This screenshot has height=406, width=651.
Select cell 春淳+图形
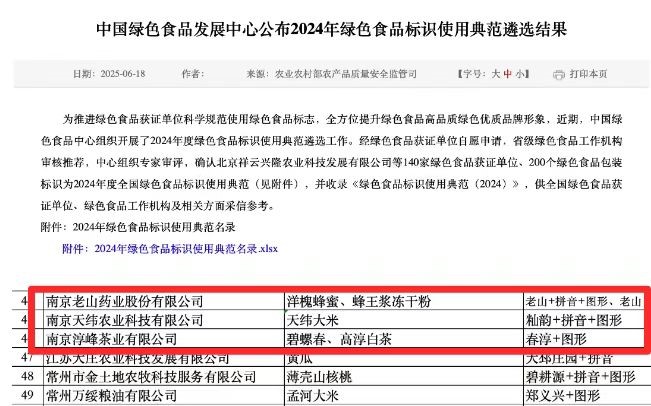585,339
